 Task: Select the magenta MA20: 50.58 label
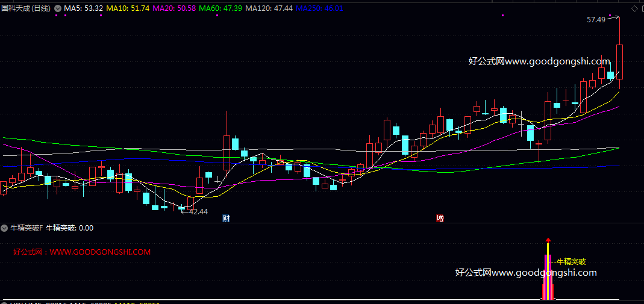(x=174, y=8)
